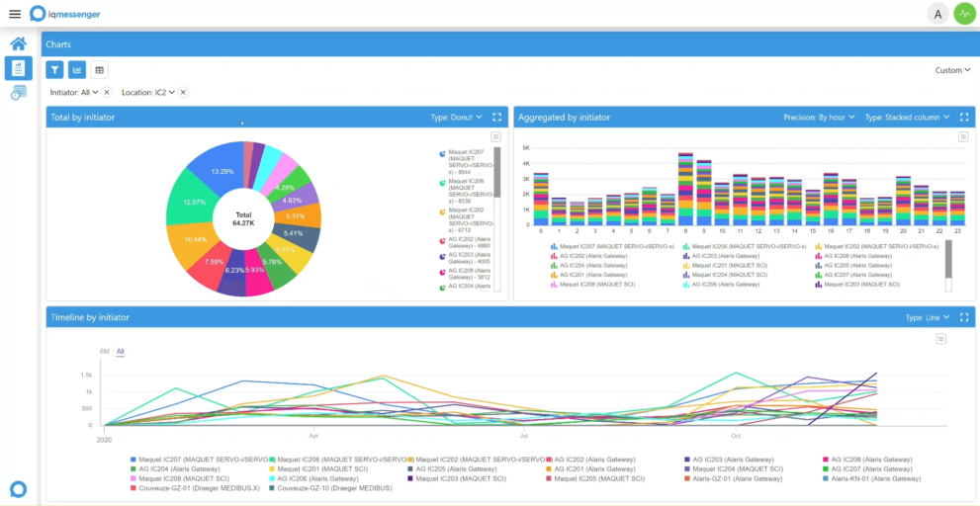Maximize the Total by initiator chart
980x506 pixels.
[496, 117]
